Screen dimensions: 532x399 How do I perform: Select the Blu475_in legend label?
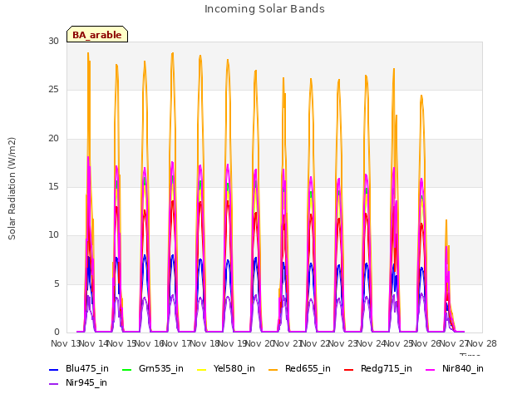click(87, 369)
